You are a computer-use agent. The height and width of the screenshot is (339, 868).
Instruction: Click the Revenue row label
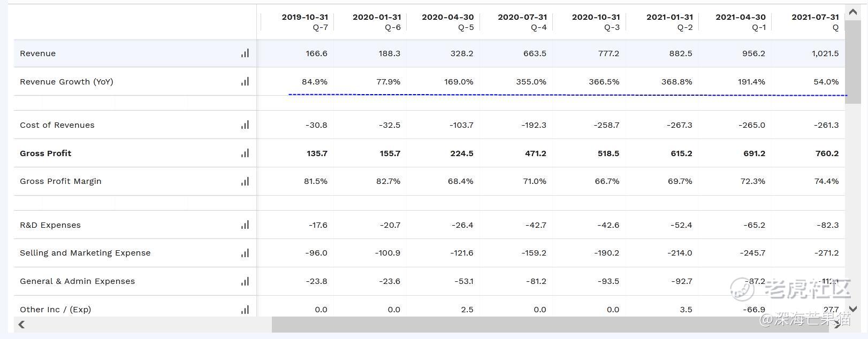[37, 53]
